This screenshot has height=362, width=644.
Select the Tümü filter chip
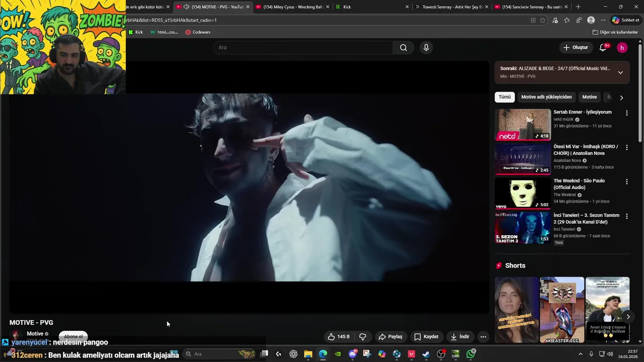coord(505,97)
